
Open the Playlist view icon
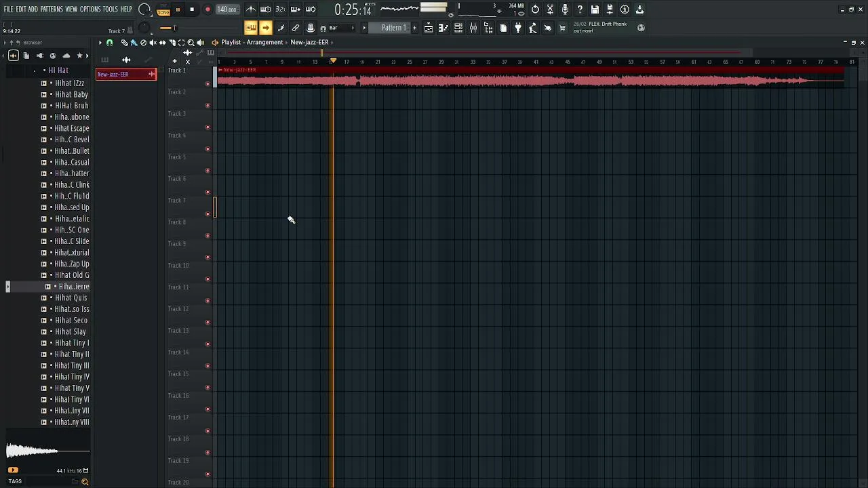click(x=429, y=28)
